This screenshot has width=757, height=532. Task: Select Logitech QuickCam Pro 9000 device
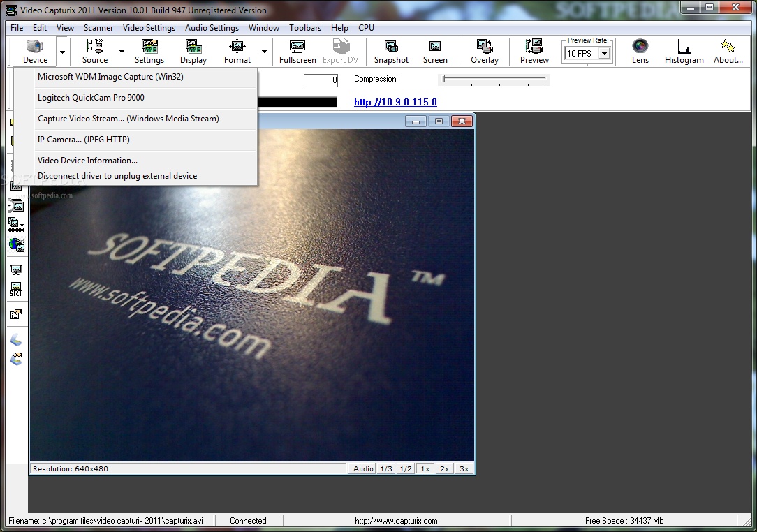135,98
